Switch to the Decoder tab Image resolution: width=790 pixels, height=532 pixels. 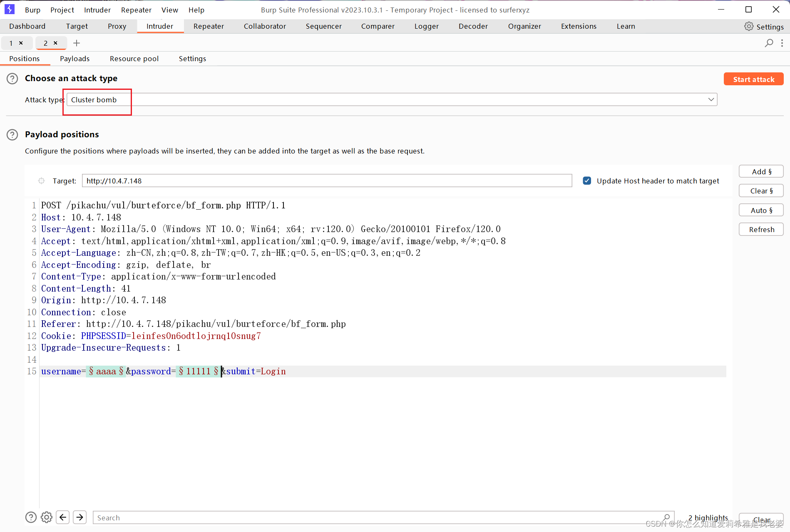click(473, 26)
